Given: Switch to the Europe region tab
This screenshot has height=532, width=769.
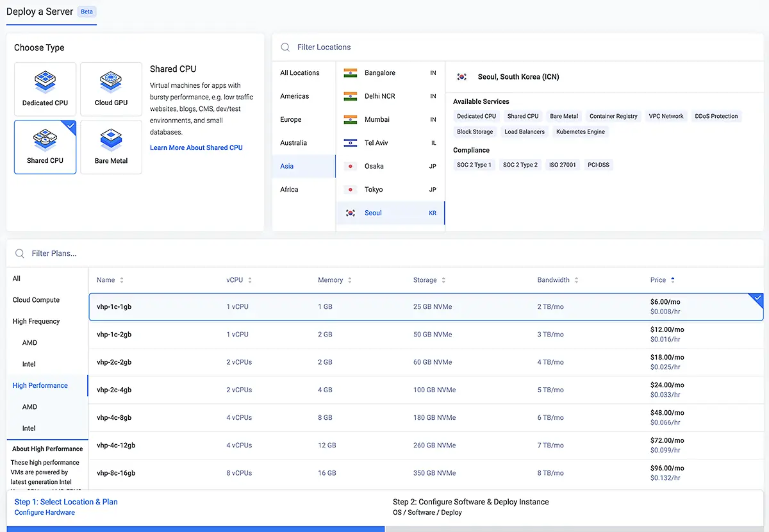Looking at the screenshot, I should click(291, 120).
